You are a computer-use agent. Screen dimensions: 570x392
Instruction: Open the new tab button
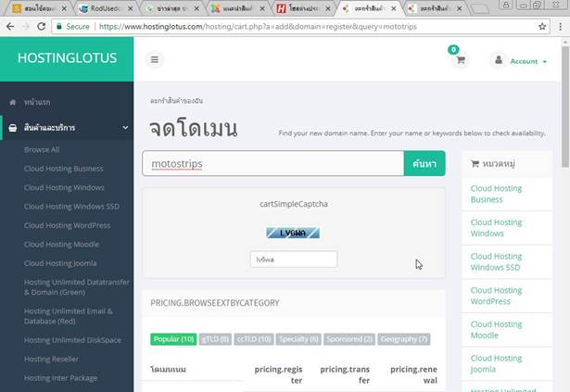pyautogui.click(x=479, y=8)
